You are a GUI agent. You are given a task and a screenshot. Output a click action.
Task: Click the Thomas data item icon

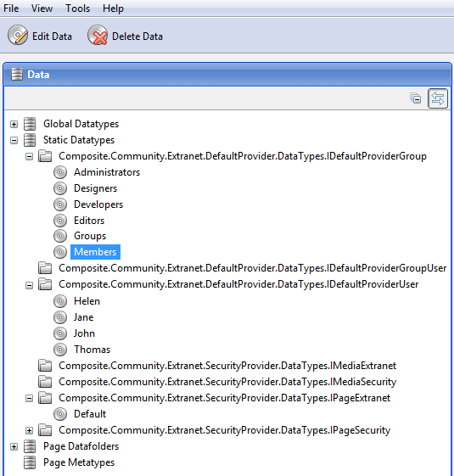(x=60, y=350)
